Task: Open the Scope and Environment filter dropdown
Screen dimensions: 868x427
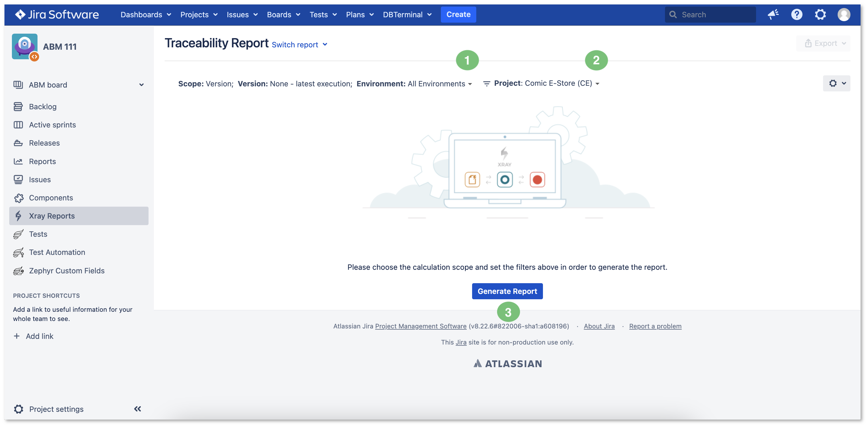Action: [x=325, y=84]
